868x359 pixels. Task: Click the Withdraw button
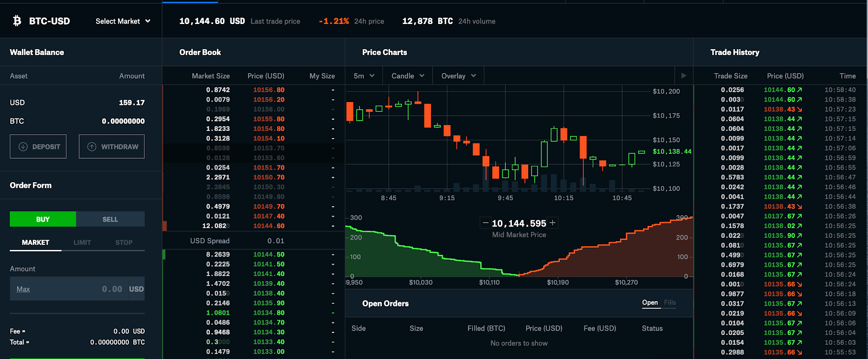pos(112,147)
